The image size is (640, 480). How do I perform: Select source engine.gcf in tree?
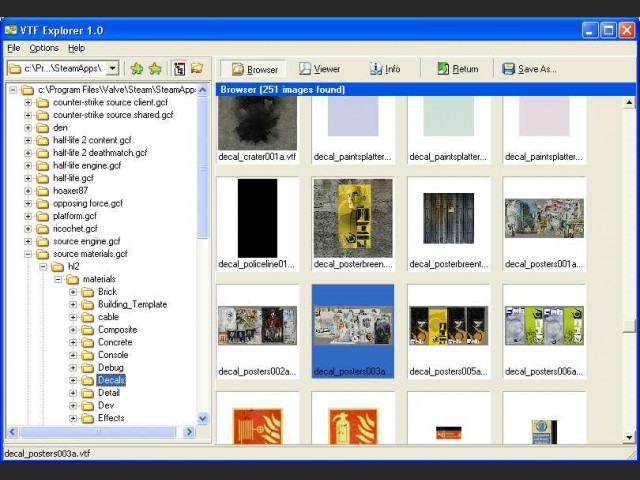(x=87, y=241)
